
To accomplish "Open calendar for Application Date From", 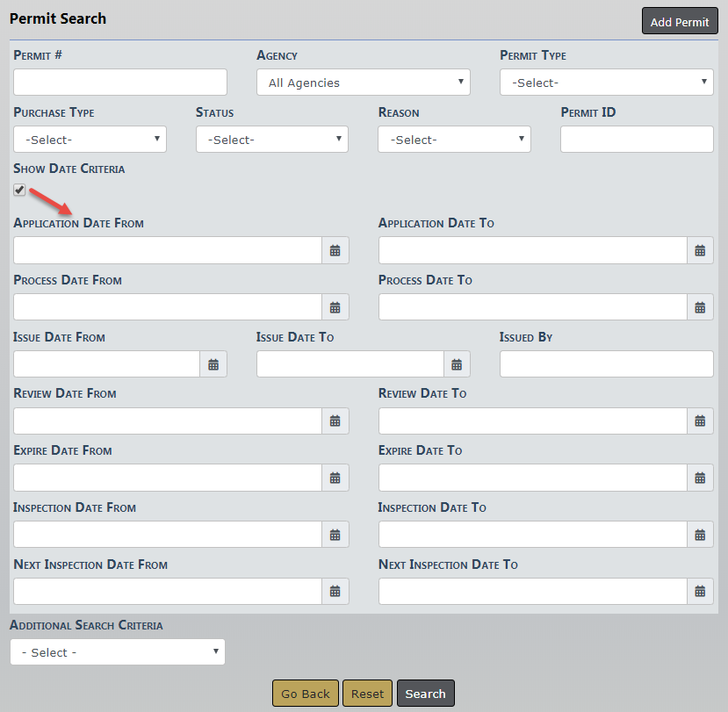I will point(335,250).
